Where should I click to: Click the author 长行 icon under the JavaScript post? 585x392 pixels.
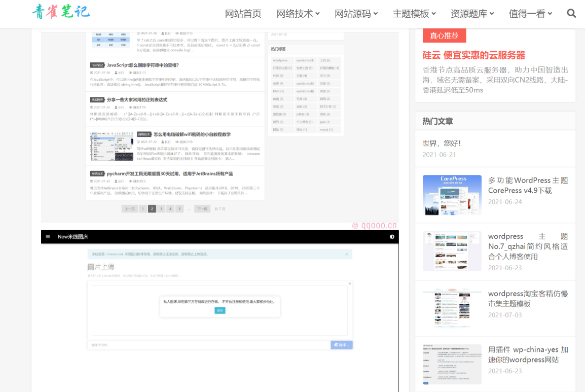point(115,73)
